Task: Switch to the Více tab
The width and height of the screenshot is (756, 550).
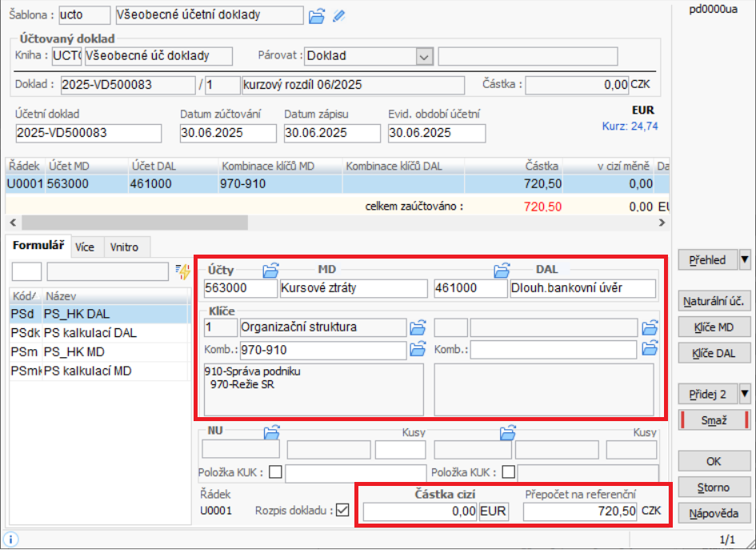Action: point(85,247)
